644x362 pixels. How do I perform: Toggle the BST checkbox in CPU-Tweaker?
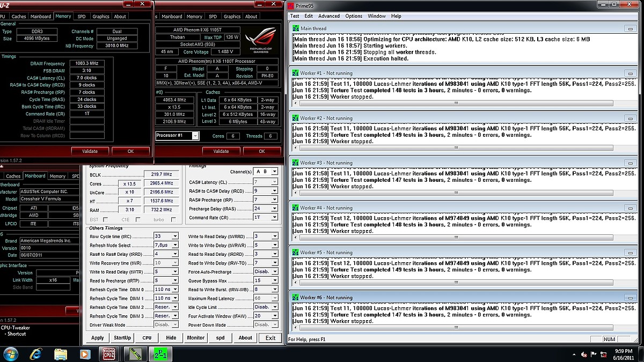click(x=105, y=219)
